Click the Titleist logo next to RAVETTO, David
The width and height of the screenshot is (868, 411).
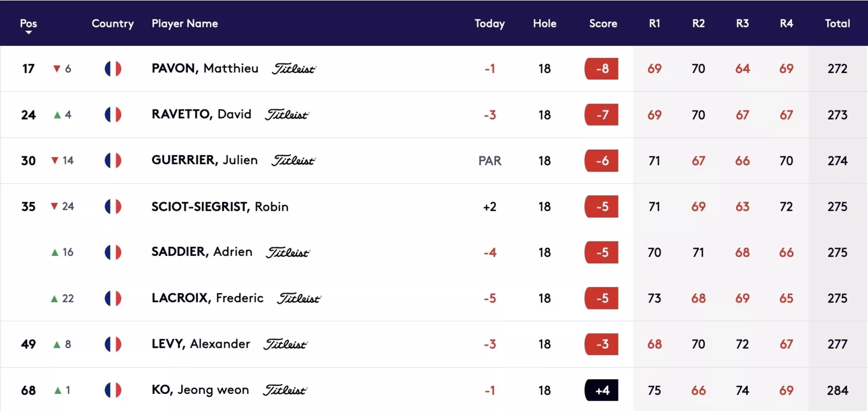pyautogui.click(x=287, y=115)
